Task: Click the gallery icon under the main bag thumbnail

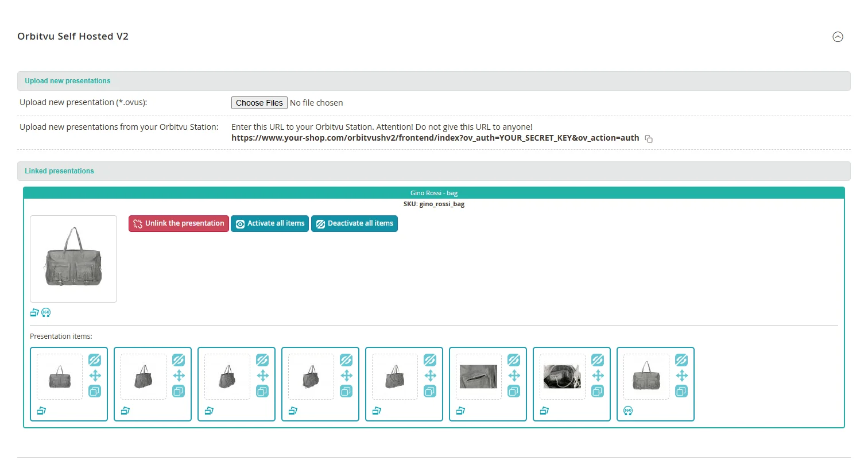Action: 34,312
